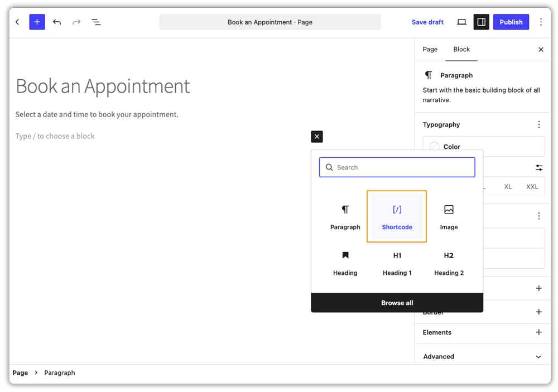Switch to the Page tab
This screenshot has height=392, width=558.
click(x=430, y=50)
